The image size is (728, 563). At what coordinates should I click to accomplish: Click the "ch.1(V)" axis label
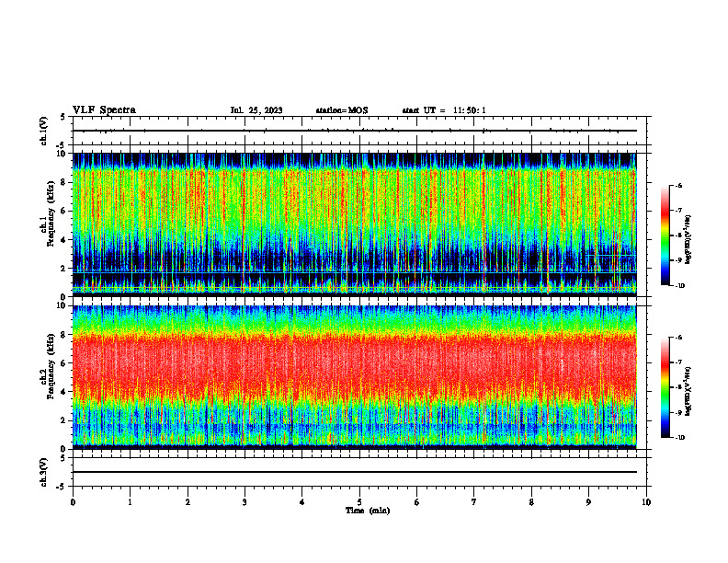click(43, 131)
